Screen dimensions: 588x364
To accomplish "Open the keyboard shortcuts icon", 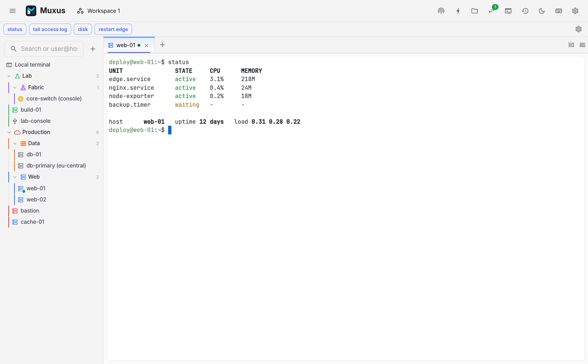I will point(558,11).
